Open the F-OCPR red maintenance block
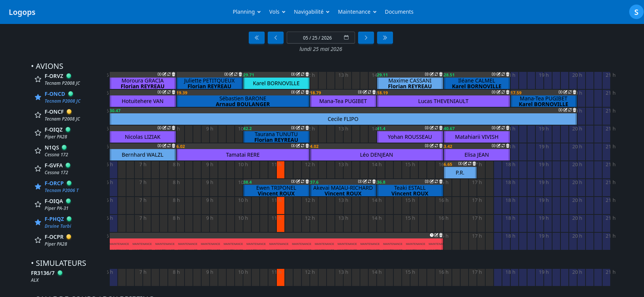 point(276,244)
